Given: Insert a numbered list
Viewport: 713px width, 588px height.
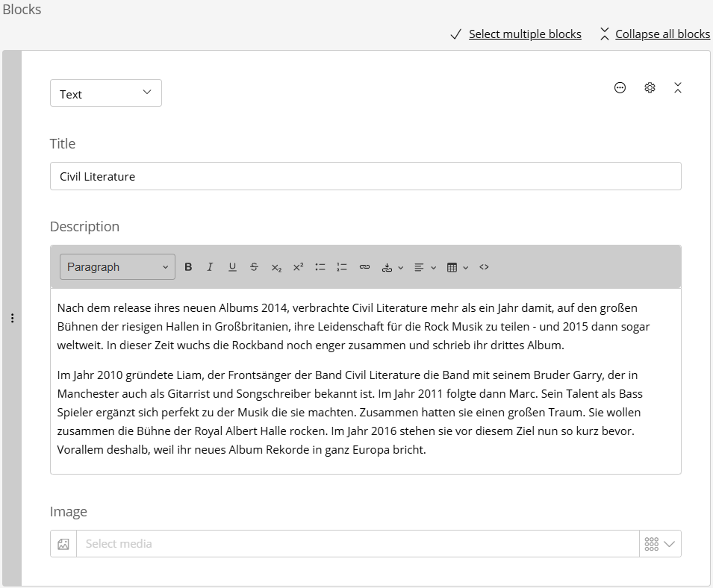Looking at the screenshot, I should pos(342,267).
